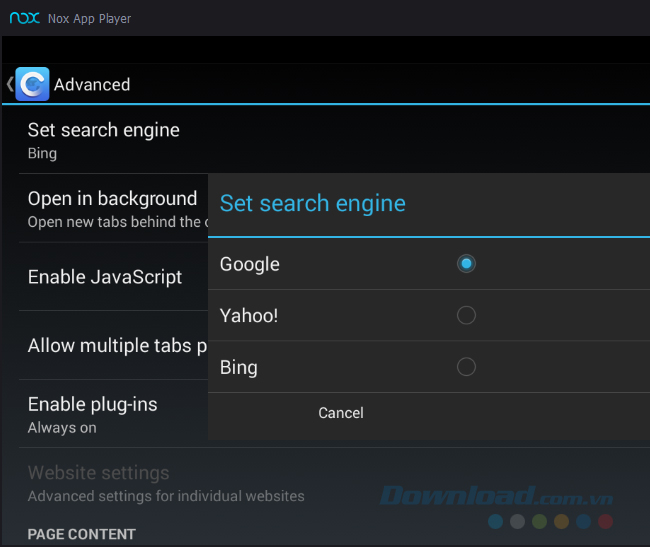This screenshot has height=547, width=650.
Task: Tap the Open in background option
Action: click(x=112, y=208)
